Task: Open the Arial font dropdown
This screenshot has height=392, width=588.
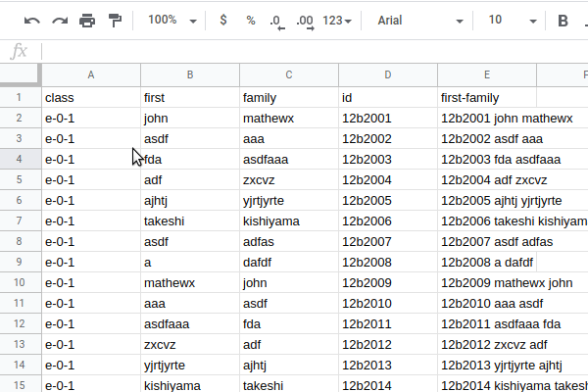Action: click(x=420, y=21)
